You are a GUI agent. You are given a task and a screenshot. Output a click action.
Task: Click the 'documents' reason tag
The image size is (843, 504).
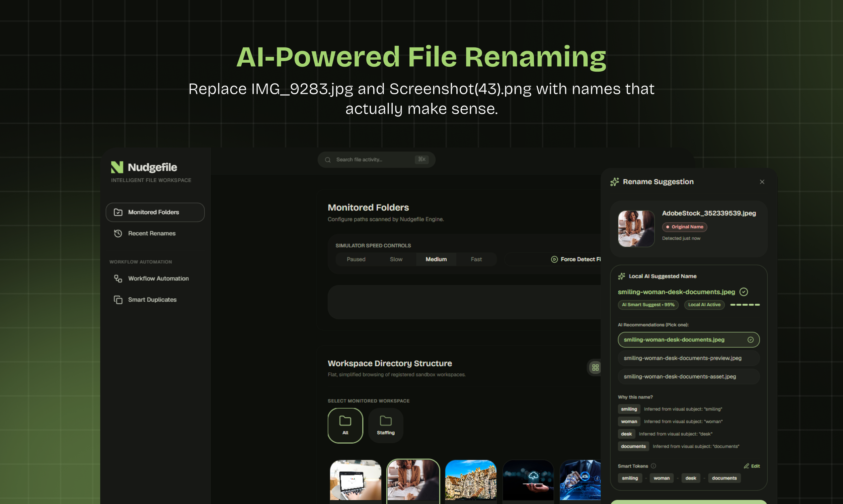coord(633,446)
